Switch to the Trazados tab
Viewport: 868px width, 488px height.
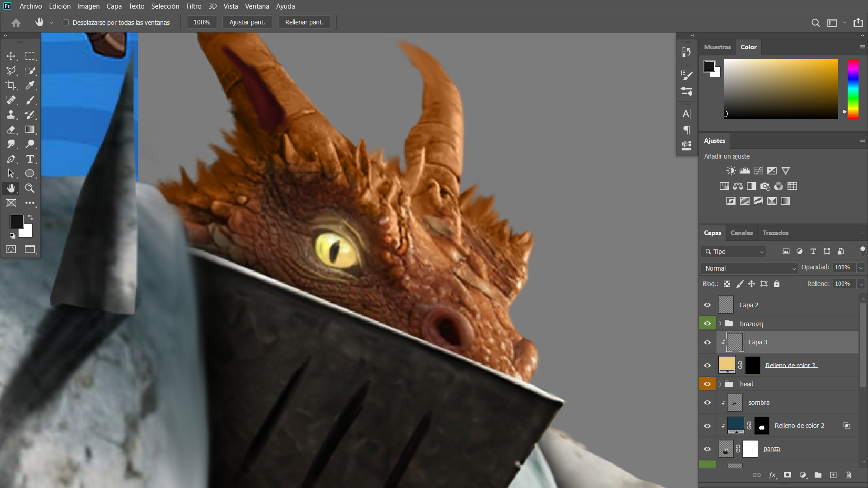click(x=775, y=233)
